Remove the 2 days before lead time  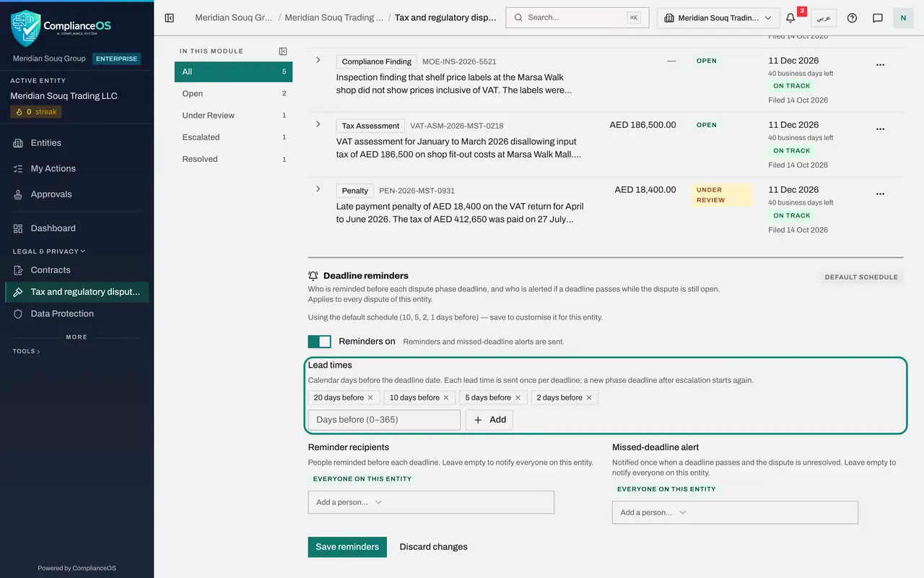[589, 397]
